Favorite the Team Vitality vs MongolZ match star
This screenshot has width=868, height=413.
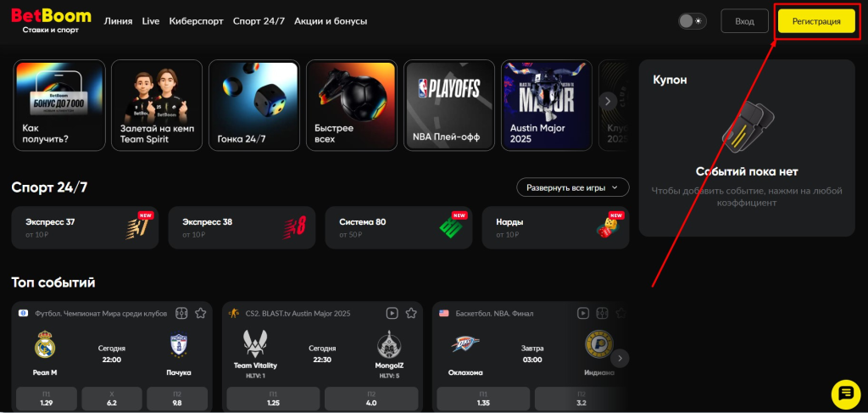tap(411, 313)
